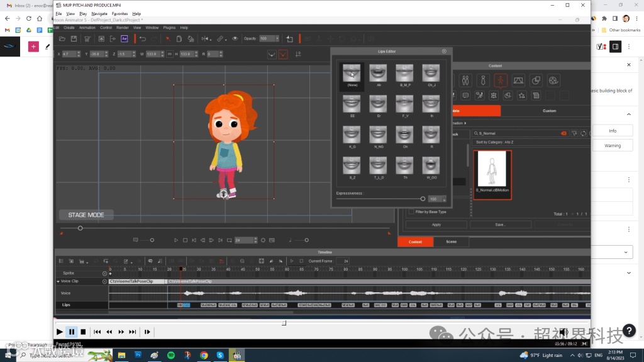Click the Undo arrow icon
Viewport: 644px width, 362px height.
pos(143,39)
